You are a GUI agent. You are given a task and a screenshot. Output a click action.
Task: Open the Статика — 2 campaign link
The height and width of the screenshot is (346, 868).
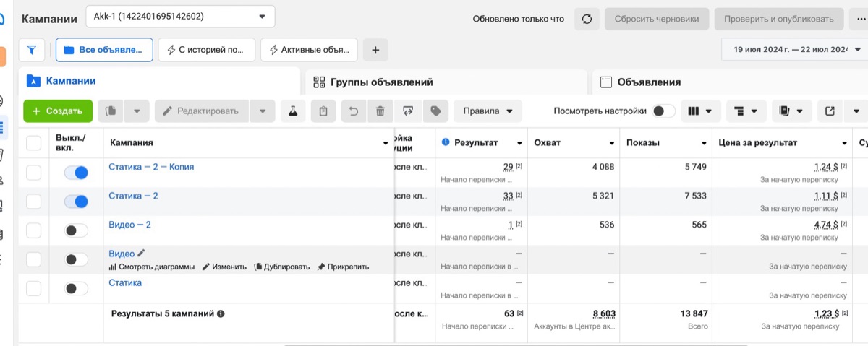(133, 196)
